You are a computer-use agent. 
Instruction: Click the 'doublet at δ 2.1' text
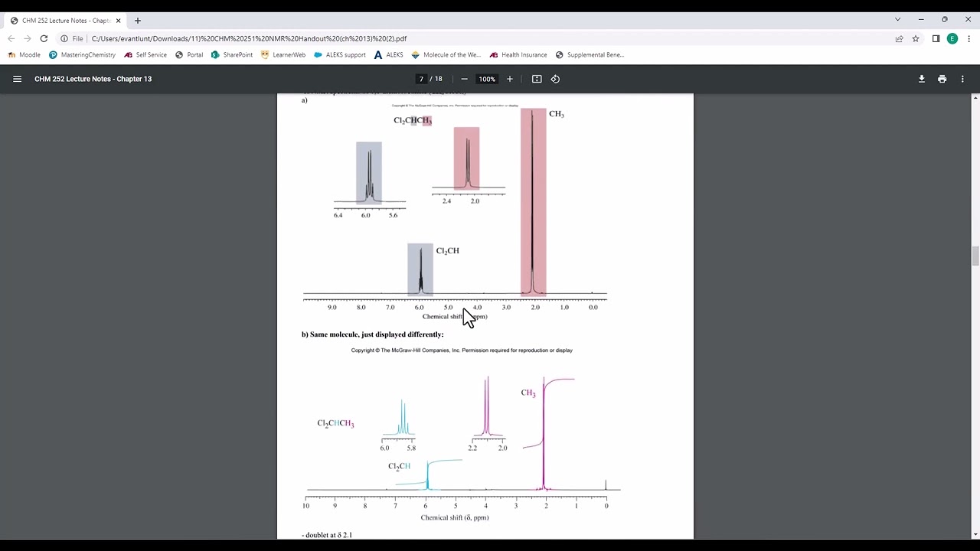pyautogui.click(x=327, y=535)
